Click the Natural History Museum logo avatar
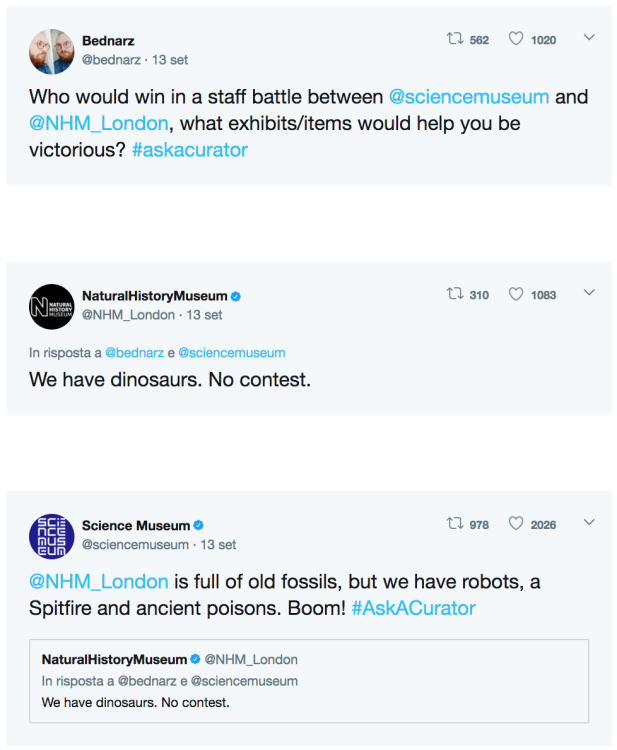The height and width of the screenshot is (750, 617). point(51,306)
